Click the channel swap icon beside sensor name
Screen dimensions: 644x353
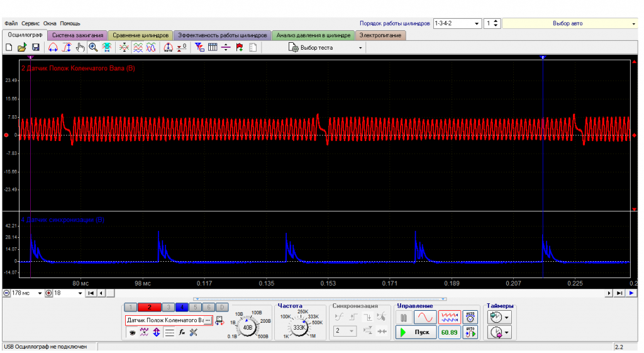coord(219,320)
